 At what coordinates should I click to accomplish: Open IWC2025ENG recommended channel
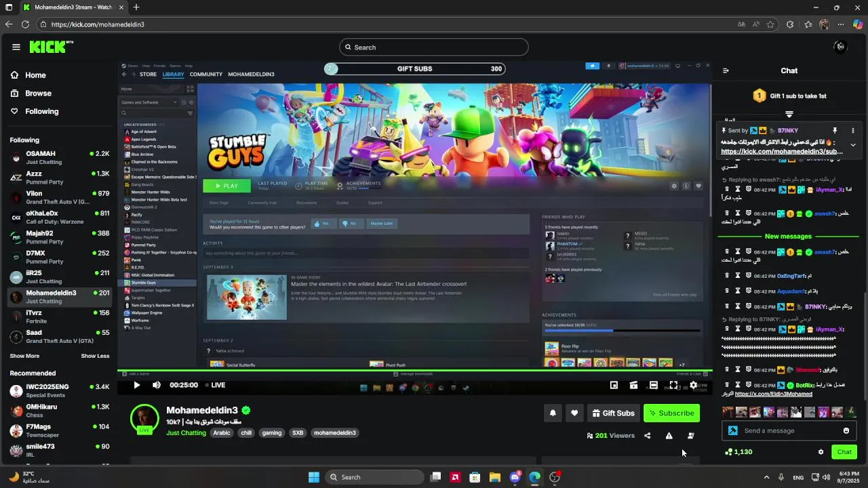59,390
